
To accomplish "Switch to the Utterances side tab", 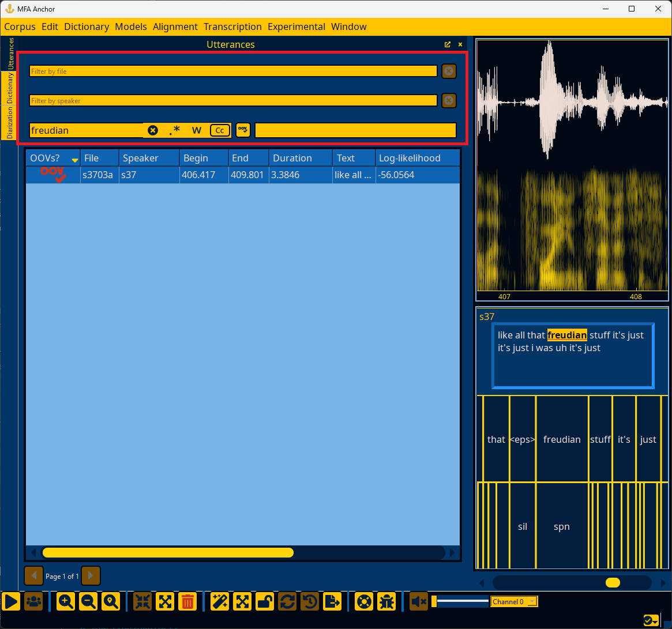I will pos(10,54).
